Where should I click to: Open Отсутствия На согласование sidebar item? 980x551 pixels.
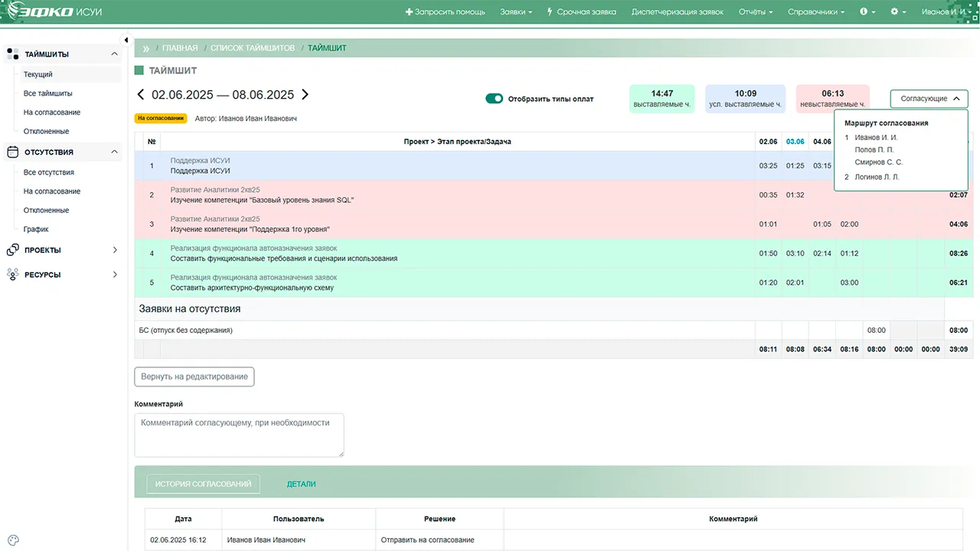[x=52, y=191]
